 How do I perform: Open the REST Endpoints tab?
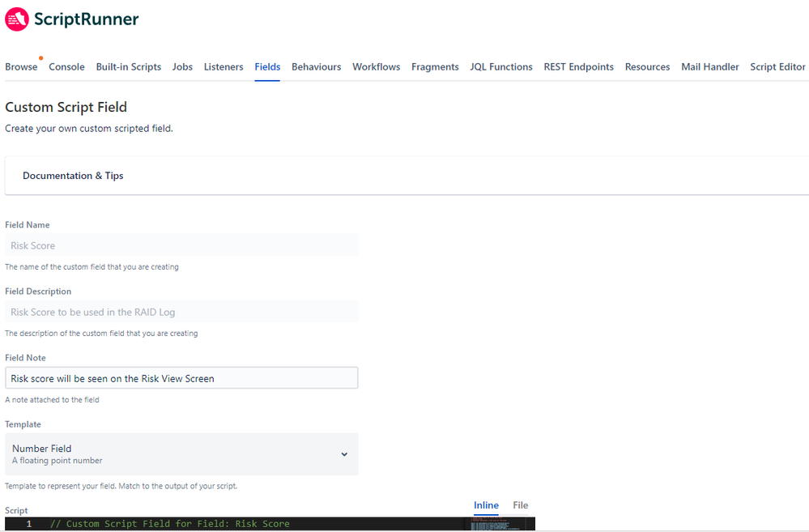(578, 66)
